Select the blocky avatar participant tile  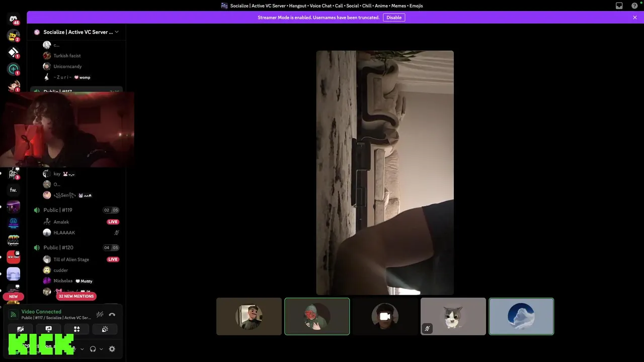pyautogui.click(x=249, y=316)
